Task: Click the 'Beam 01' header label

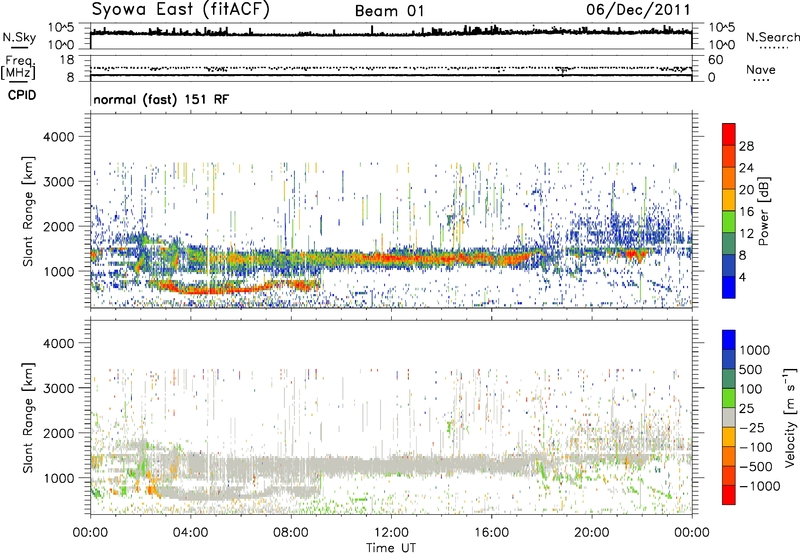Action: point(390,11)
